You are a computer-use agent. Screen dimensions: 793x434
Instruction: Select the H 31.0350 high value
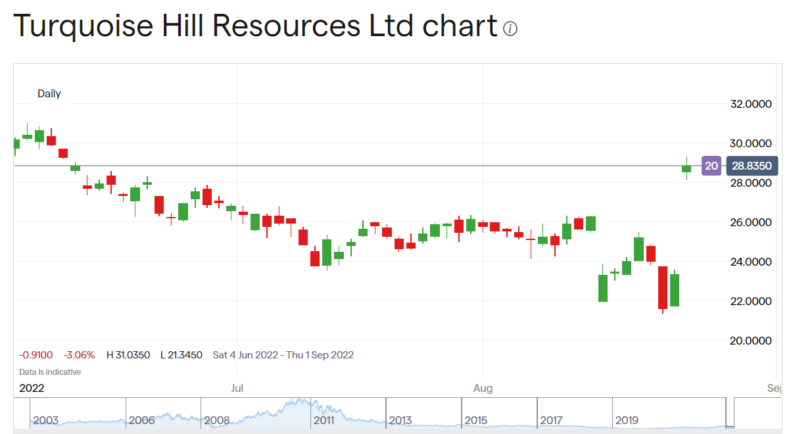(128, 355)
